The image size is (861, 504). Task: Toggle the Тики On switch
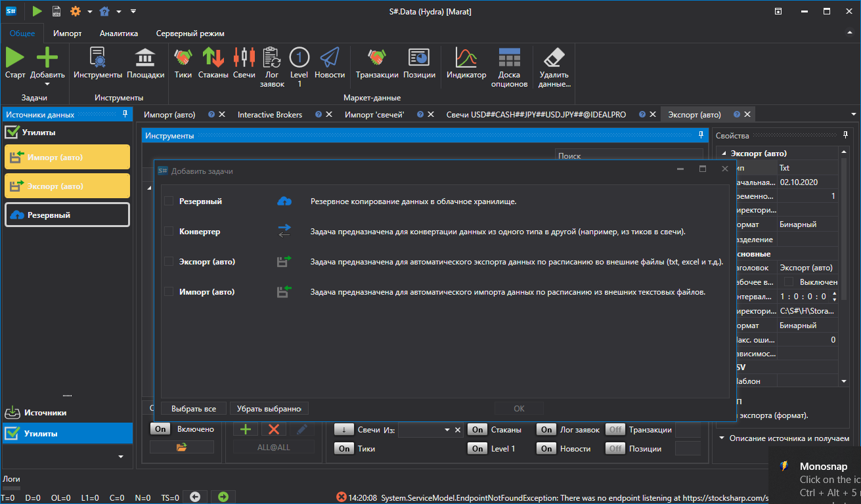tap(344, 449)
